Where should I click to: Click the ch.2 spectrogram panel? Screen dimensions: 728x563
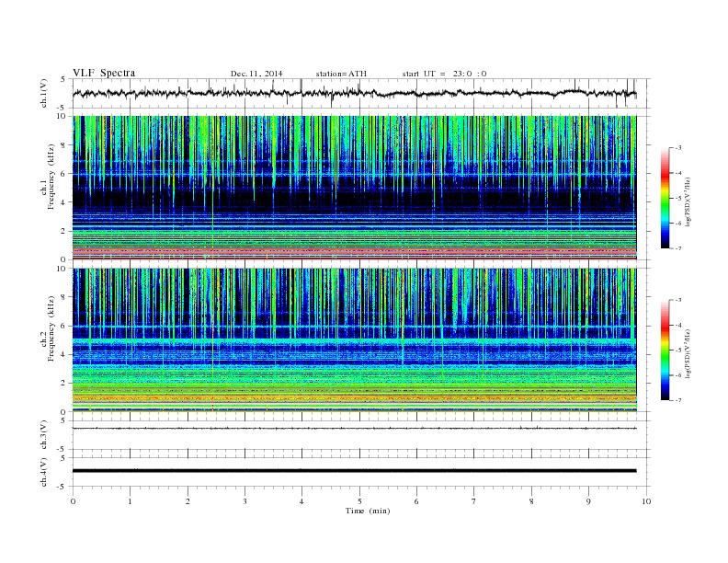354,340
